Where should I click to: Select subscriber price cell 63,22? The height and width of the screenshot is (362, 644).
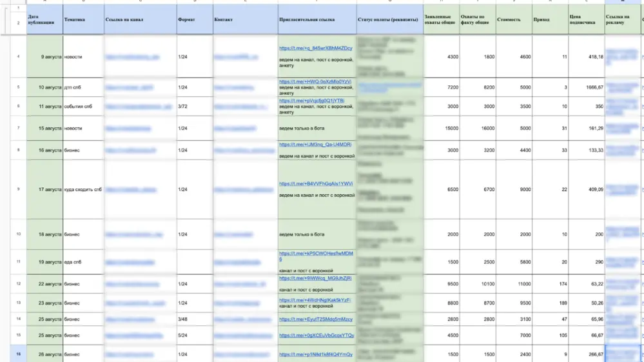[587, 284]
